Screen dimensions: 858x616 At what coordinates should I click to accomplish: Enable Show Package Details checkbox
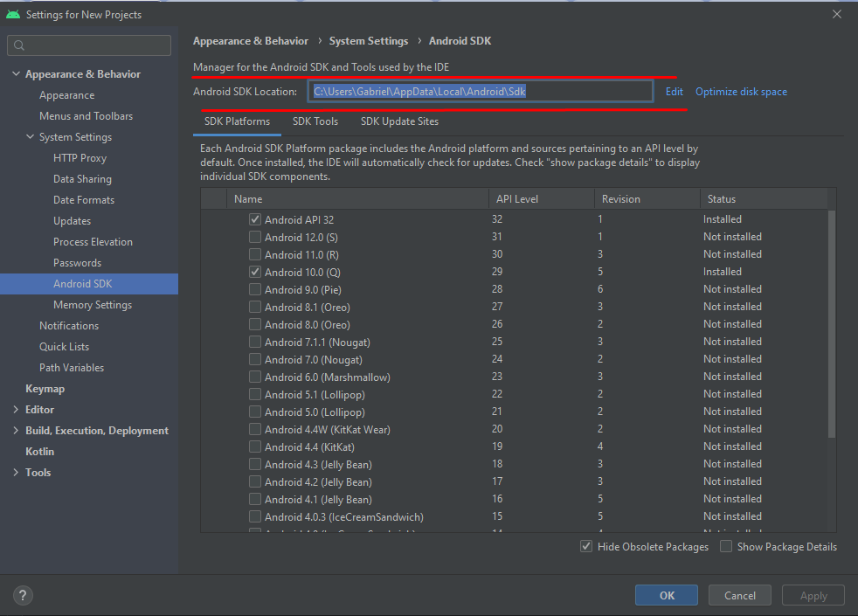pos(726,546)
